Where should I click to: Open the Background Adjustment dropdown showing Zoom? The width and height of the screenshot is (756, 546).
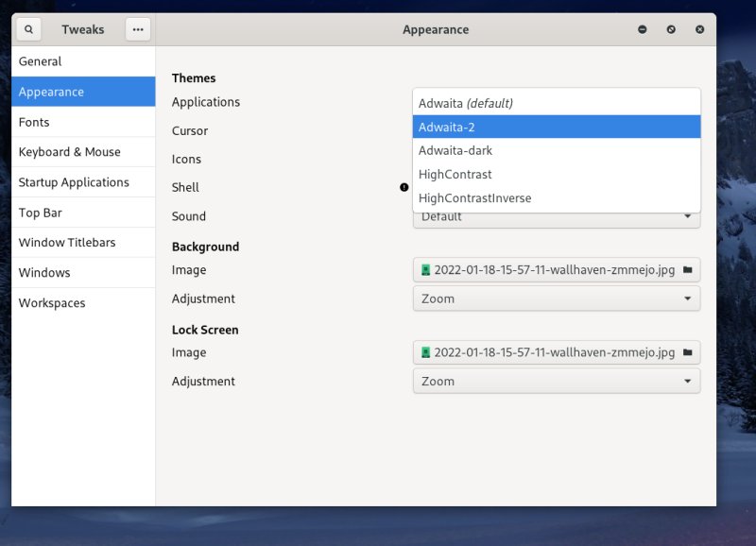[556, 299]
